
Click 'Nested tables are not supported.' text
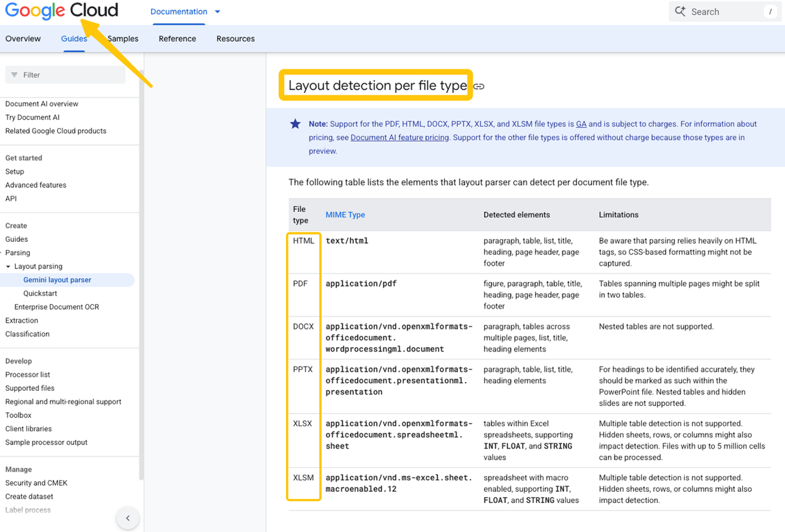pos(656,327)
